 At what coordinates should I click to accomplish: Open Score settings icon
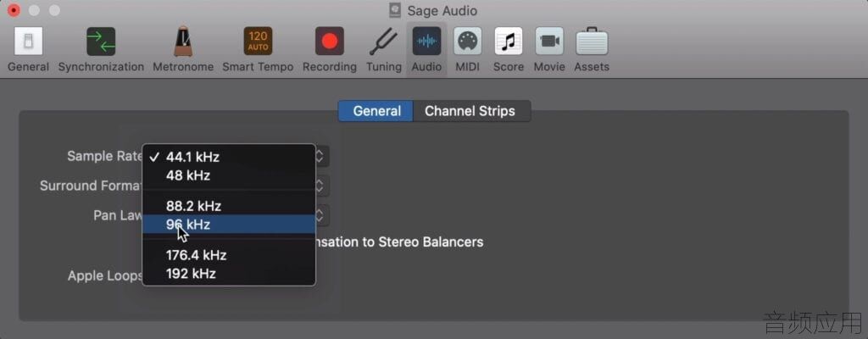click(509, 42)
